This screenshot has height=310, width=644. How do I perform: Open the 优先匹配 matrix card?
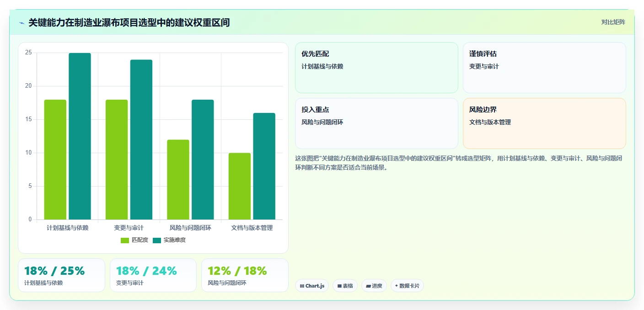[x=376, y=68]
